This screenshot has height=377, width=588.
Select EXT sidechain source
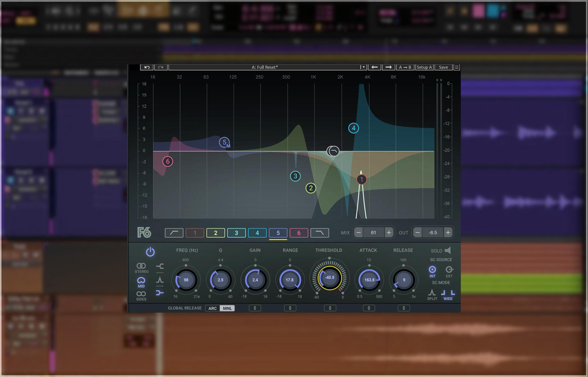pos(449,271)
